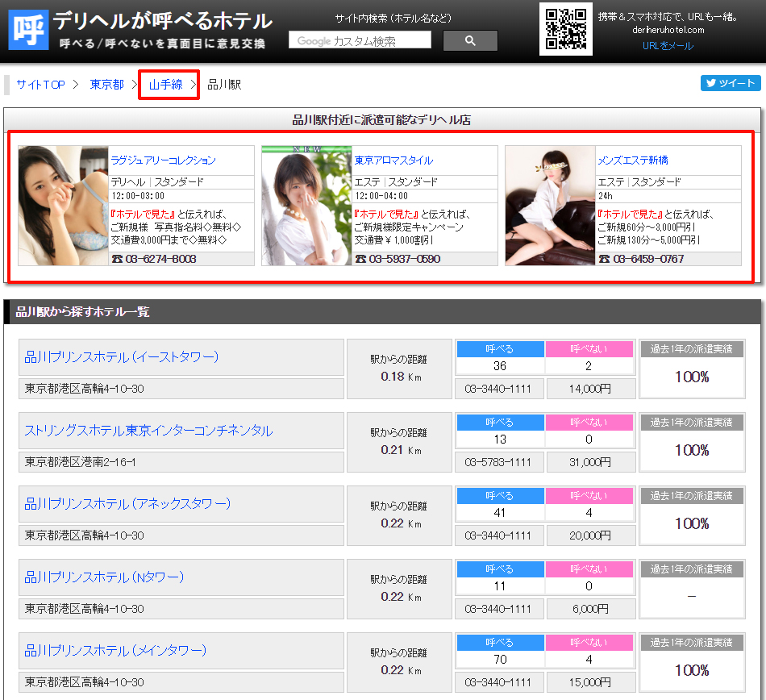Click the Twitter ツイート button
The width and height of the screenshot is (766, 700).
731,83
